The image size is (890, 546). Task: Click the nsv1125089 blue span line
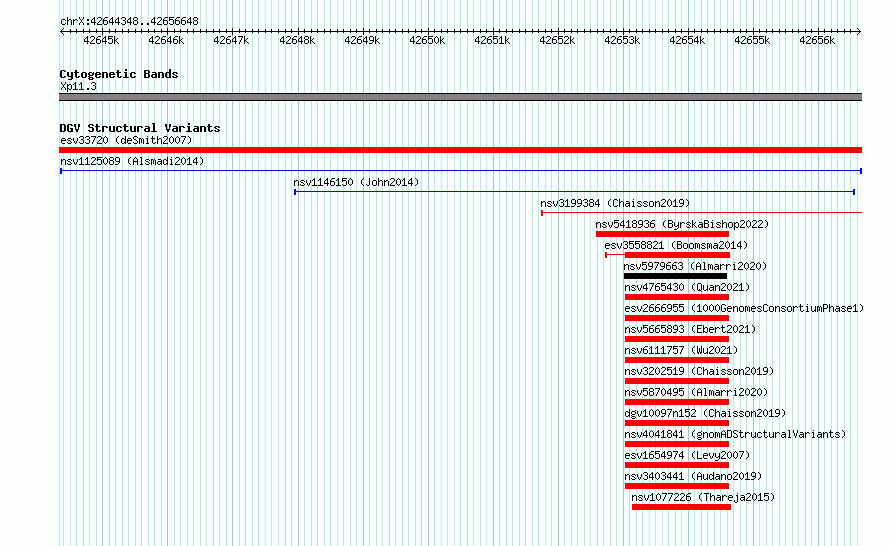click(461, 171)
